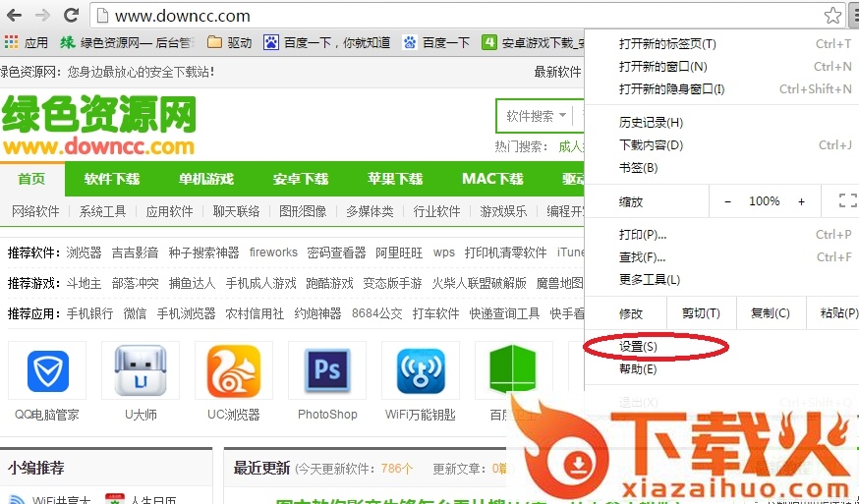Screen dimensions: 859x504
Task: Open 安卓游戏下载 bookmark
Action: tap(533, 42)
